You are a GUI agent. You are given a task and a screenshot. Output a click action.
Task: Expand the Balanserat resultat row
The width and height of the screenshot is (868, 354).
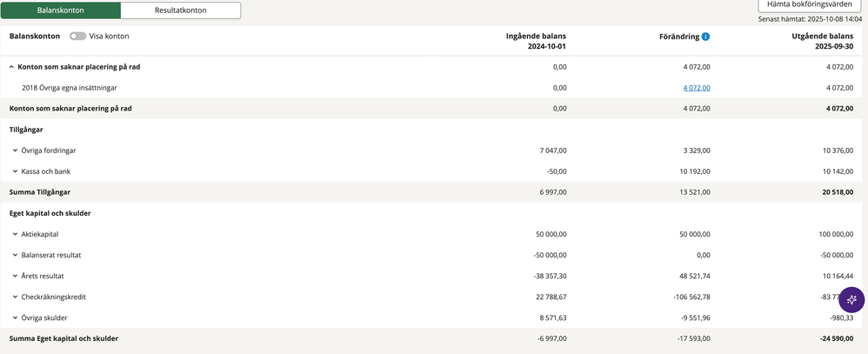coord(16,255)
